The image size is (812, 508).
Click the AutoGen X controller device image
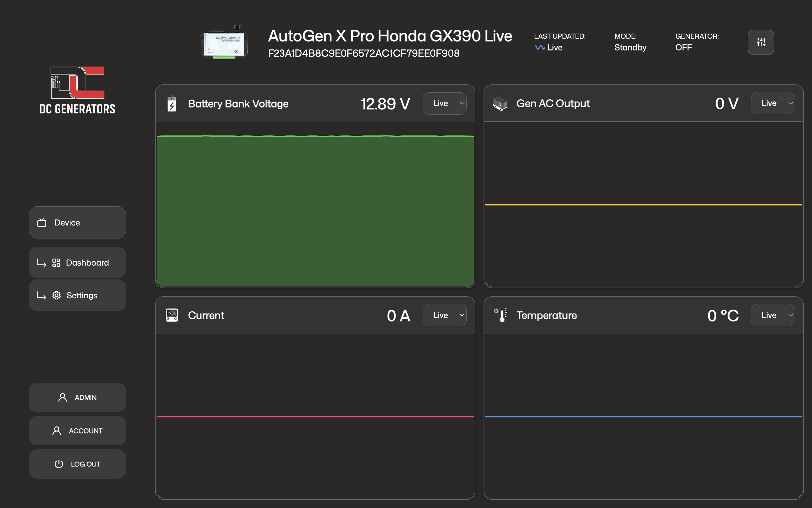(x=224, y=43)
